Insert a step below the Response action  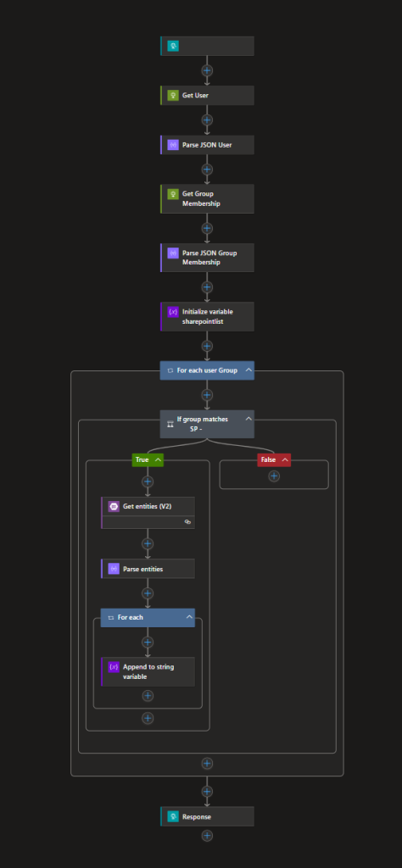tap(207, 836)
